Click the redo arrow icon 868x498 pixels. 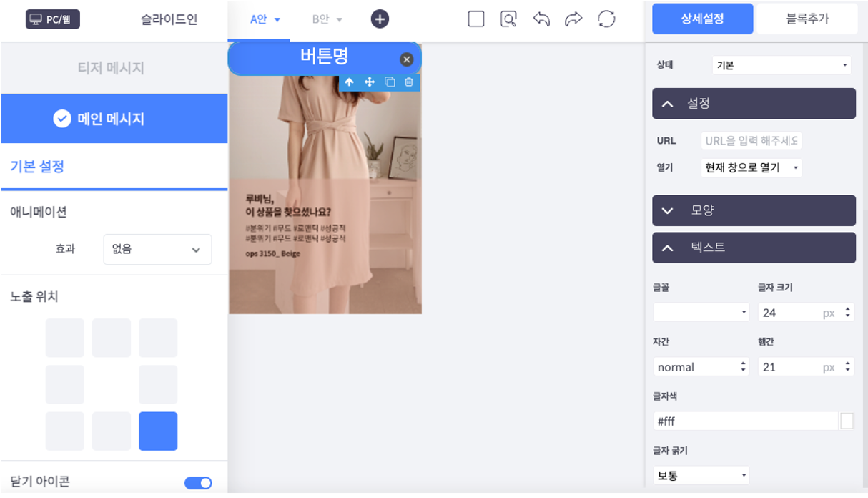coord(573,19)
